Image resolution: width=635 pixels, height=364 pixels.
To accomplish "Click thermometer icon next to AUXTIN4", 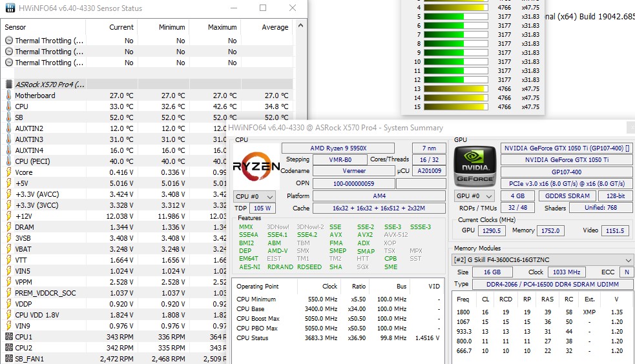I will [x=8, y=150].
